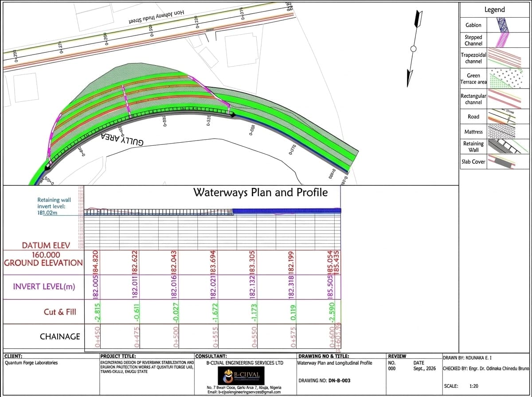532x397 pixels.
Task: Click the client name 'Quantum Forge Laboratories'
Action: 31,363
